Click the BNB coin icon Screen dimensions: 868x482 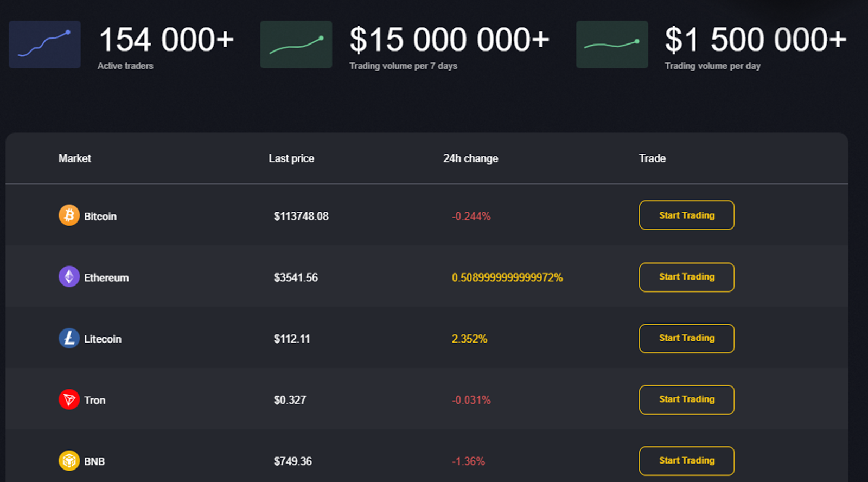69,461
